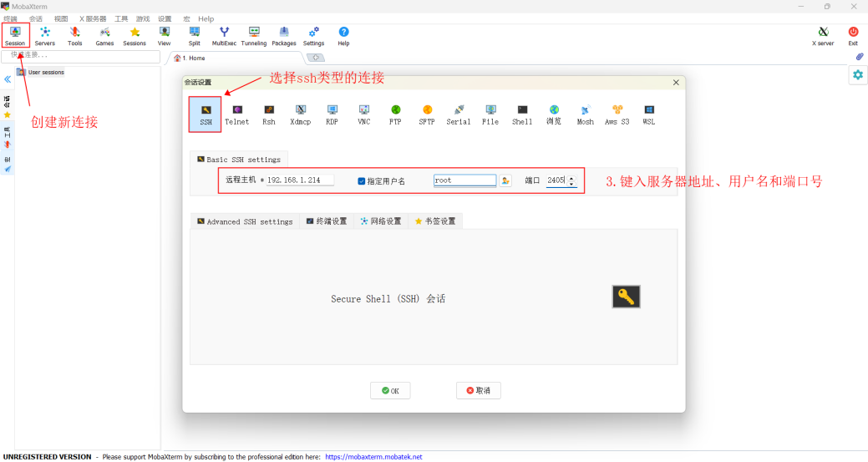Cancel the session dialog with 取消

pos(479,391)
